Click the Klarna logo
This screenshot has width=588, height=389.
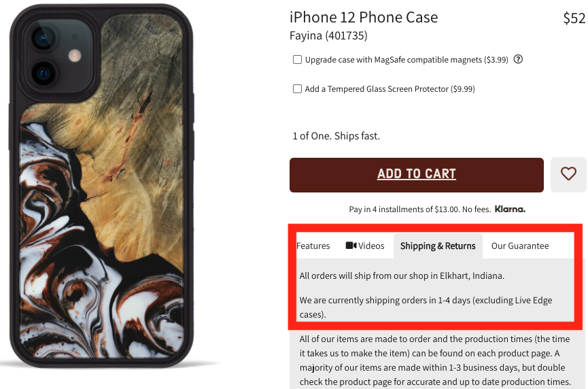tap(510, 209)
